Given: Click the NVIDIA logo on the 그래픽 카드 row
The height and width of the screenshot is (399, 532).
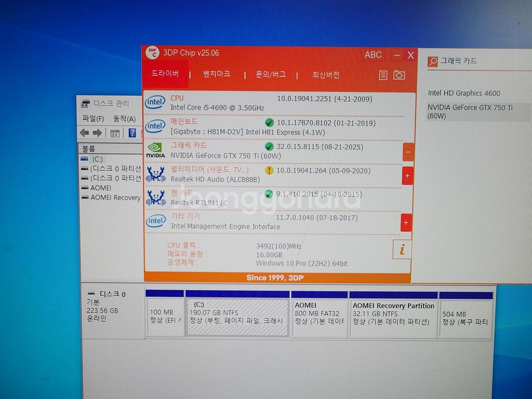Looking at the screenshot, I should point(155,151).
